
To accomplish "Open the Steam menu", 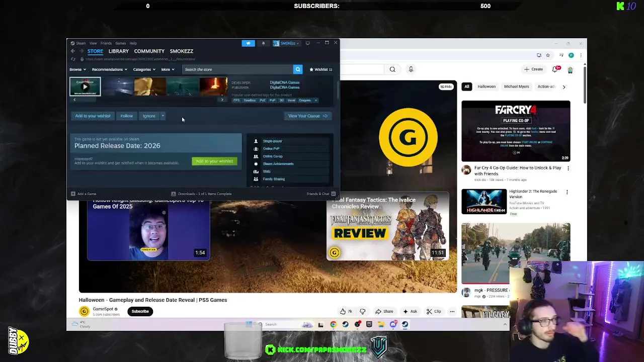I will (78, 43).
